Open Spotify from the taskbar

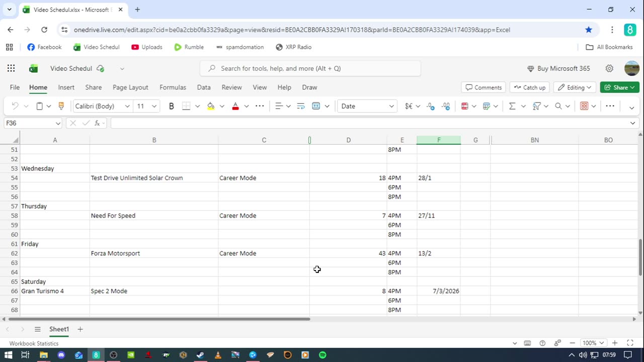click(323, 355)
